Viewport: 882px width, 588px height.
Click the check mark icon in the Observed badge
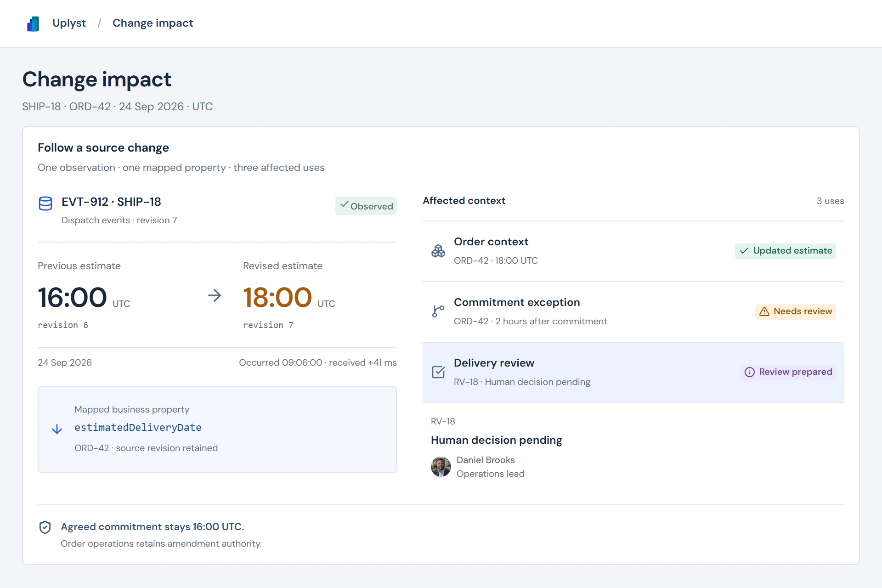pyautogui.click(x=344, y=204)
